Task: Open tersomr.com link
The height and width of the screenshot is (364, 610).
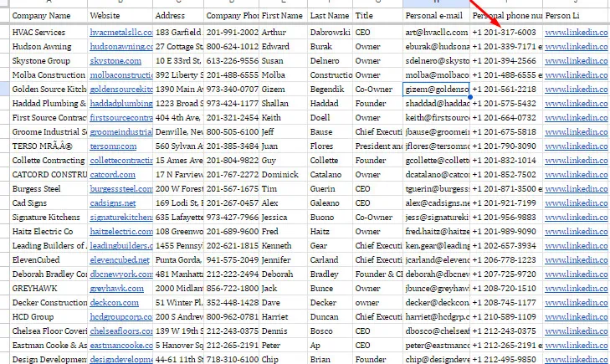Action: [x=113, y=146]
